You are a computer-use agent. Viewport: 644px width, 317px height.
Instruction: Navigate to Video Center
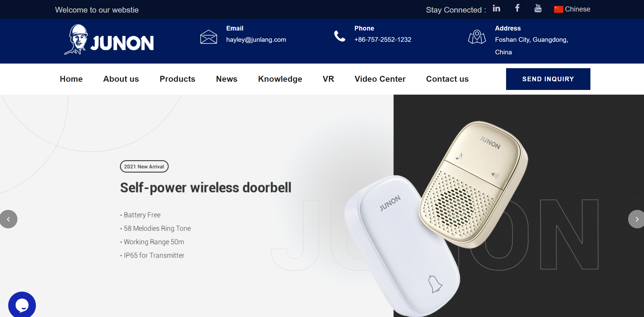[380, 79]
